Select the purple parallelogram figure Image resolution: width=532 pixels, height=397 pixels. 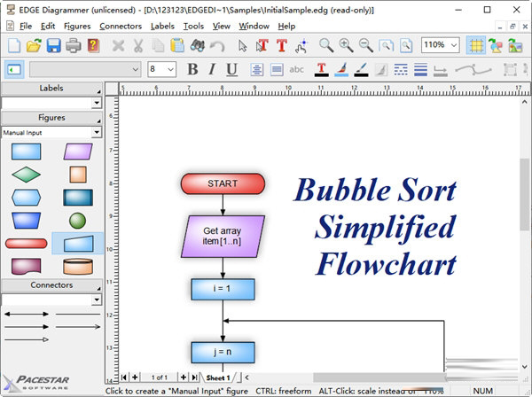(x=78, y=152)
